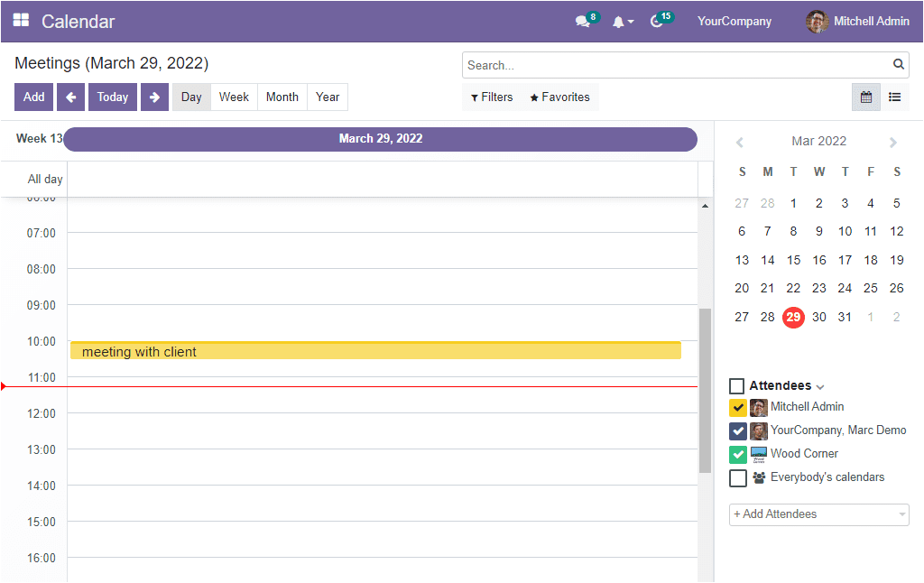Click the notifications bell icon
This screenshot has width=924, height=583.
(x=619, y=22)
